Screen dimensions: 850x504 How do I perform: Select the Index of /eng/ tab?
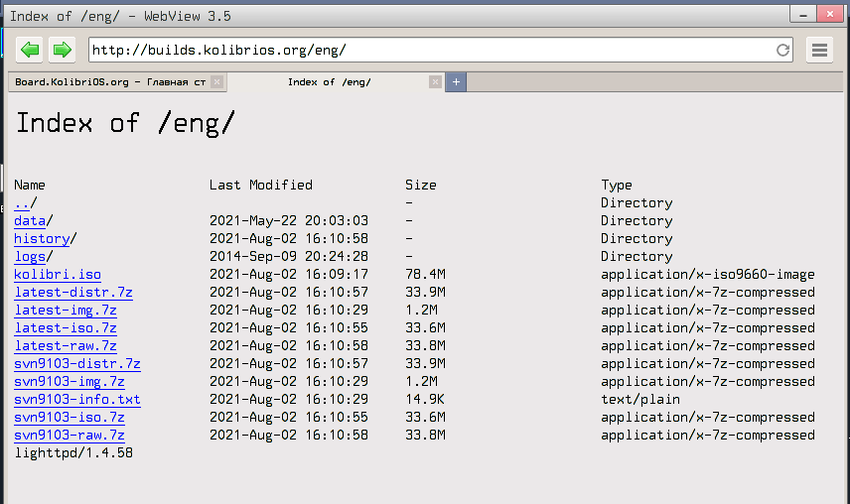pos(329,82)
